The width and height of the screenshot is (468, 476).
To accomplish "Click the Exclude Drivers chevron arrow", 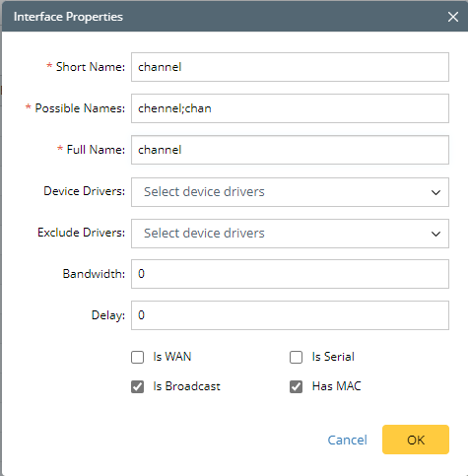I will 435,234.
